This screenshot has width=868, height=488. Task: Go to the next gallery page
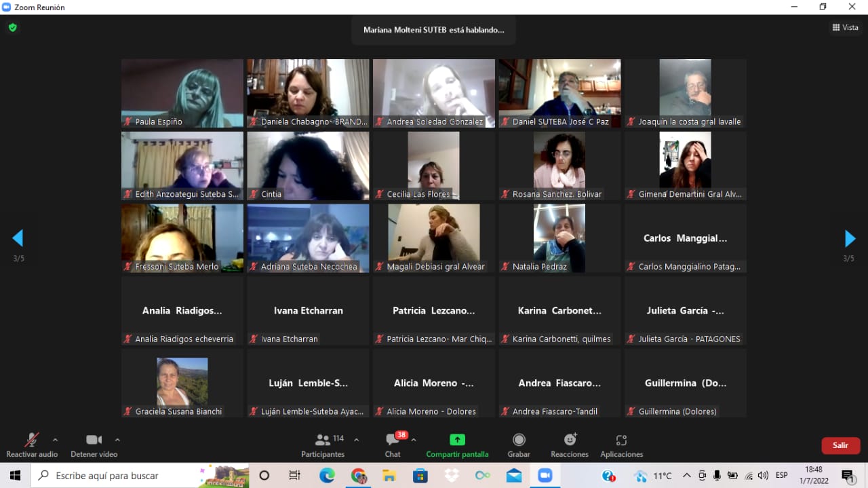[x=850, y=238]
